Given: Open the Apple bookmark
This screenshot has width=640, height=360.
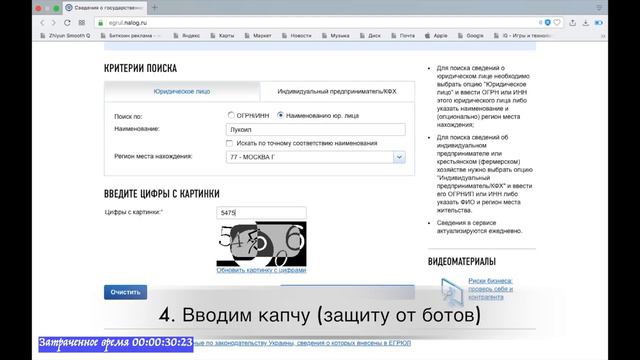Looking at the screenshot, I should (436, 36).
